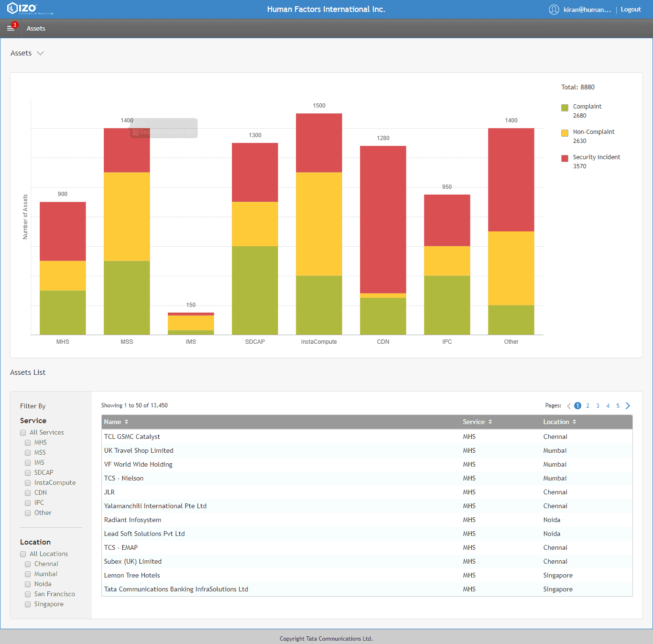
Task: Check the Mumbai location filter
Action: 28,574
